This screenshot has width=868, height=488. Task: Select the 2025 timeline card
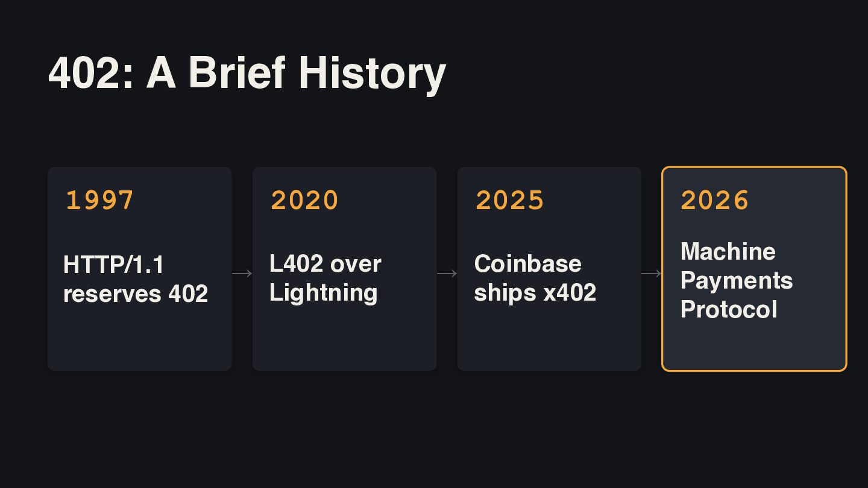(x=549, y=269)
